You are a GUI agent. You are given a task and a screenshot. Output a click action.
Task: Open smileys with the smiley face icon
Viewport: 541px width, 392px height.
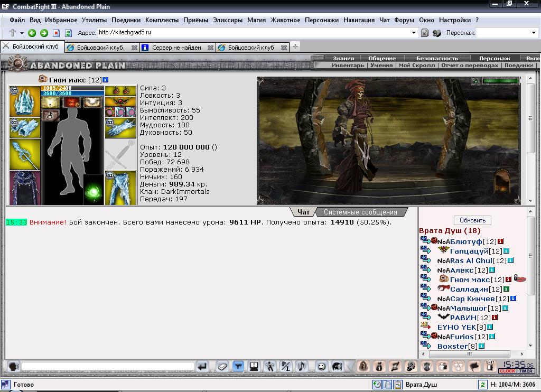tap(321, 367)
